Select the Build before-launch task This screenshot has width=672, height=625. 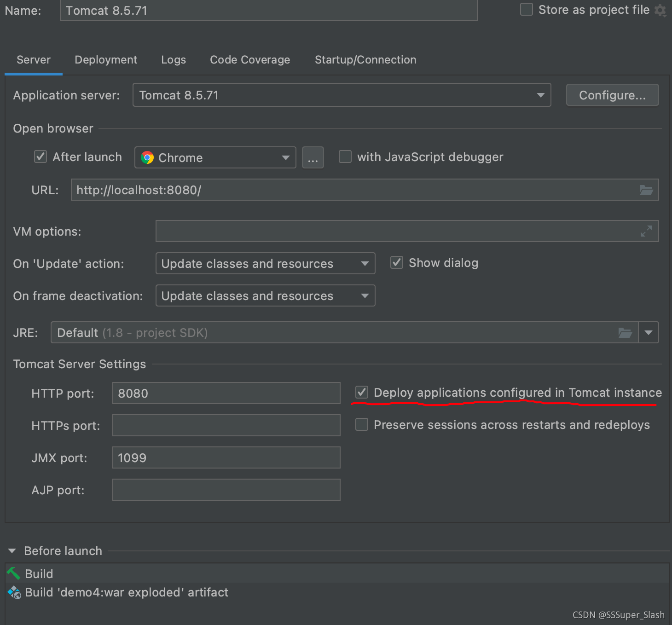337,573
